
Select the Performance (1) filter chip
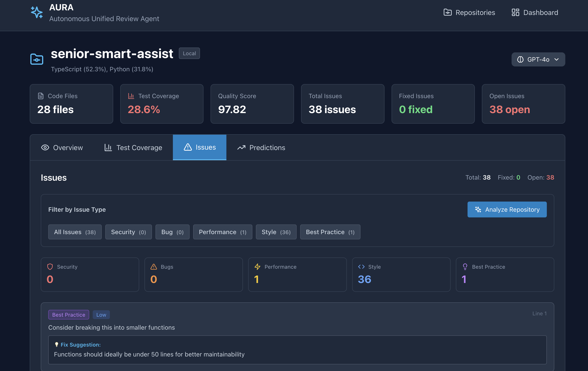pos(222,232)
